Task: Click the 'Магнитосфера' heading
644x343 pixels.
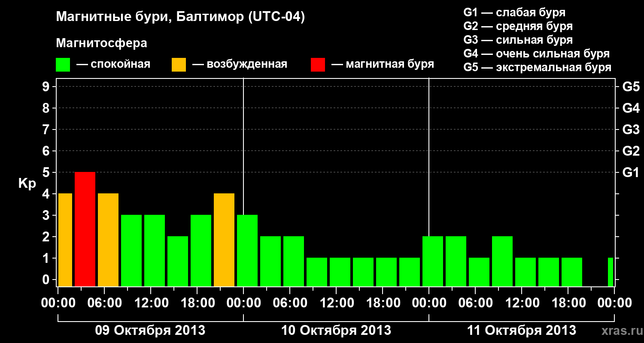Action: point(102,43)
